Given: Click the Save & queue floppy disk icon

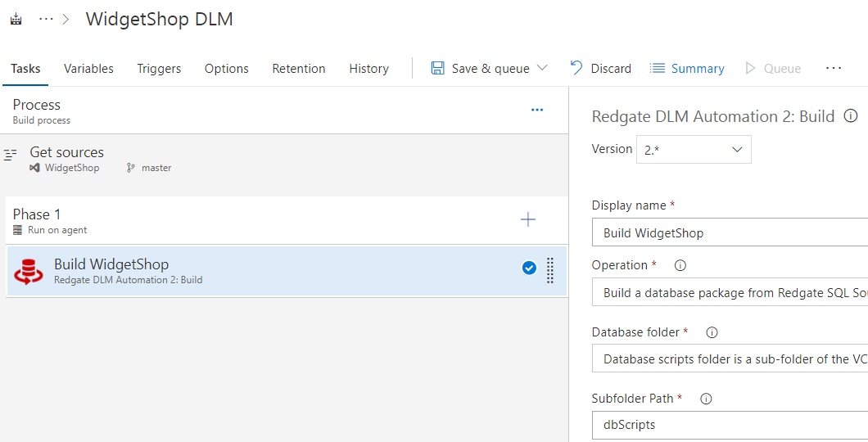Looking at the screenshot, I should [438, 68].
